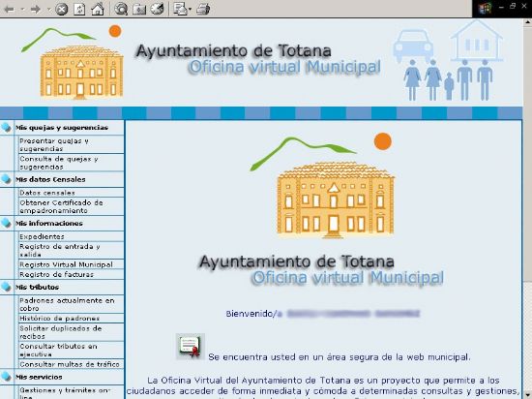532x399 pixels.
Task: Click the Ayuntamiento building logo in header
Action: point(81,72)
